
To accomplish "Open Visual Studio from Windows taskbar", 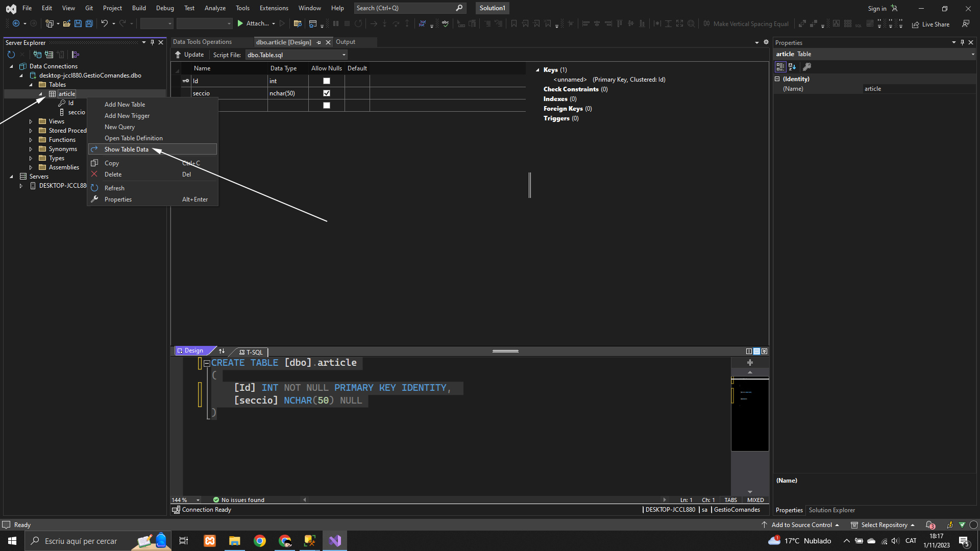I will pos(335,541).
